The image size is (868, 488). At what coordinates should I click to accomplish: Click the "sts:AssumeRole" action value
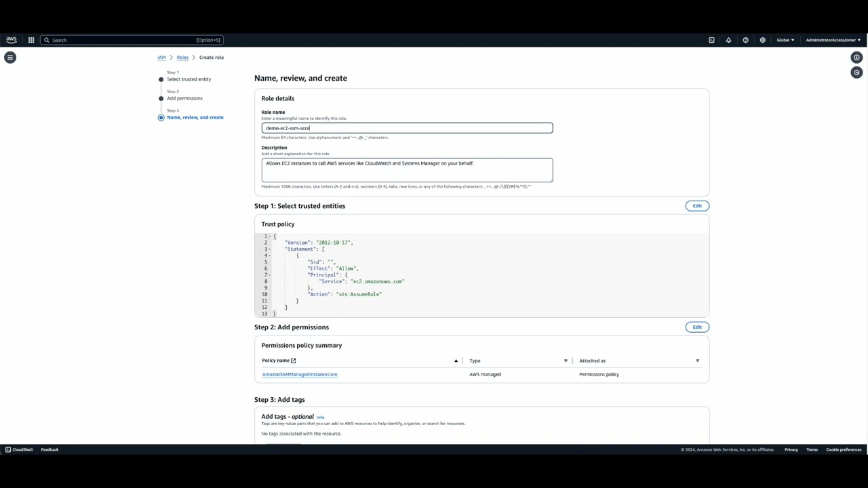(x=359, y=294)
